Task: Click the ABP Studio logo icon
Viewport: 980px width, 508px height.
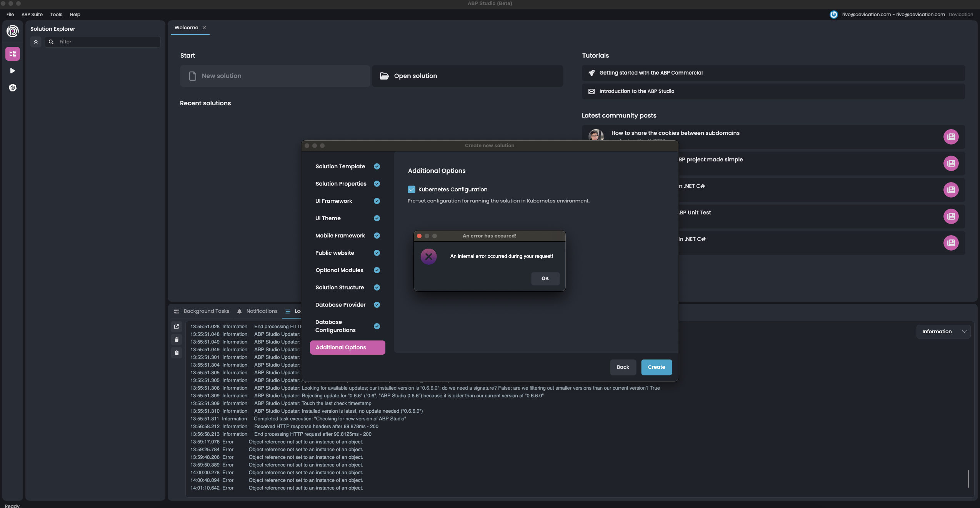Action: pyautogui.click(x=13, y=31)
